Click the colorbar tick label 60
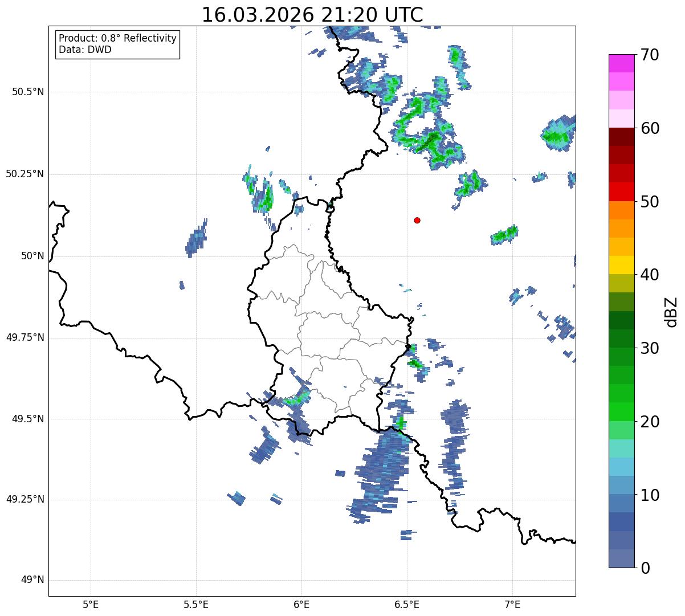The image size is (685, 616). [x=650, y=128]
